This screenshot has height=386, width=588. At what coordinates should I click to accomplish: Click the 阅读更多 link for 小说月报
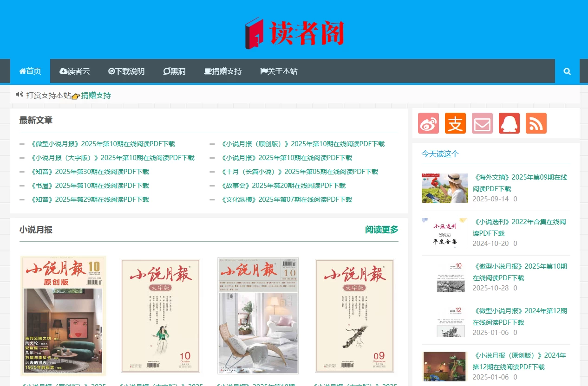(381, 230)
